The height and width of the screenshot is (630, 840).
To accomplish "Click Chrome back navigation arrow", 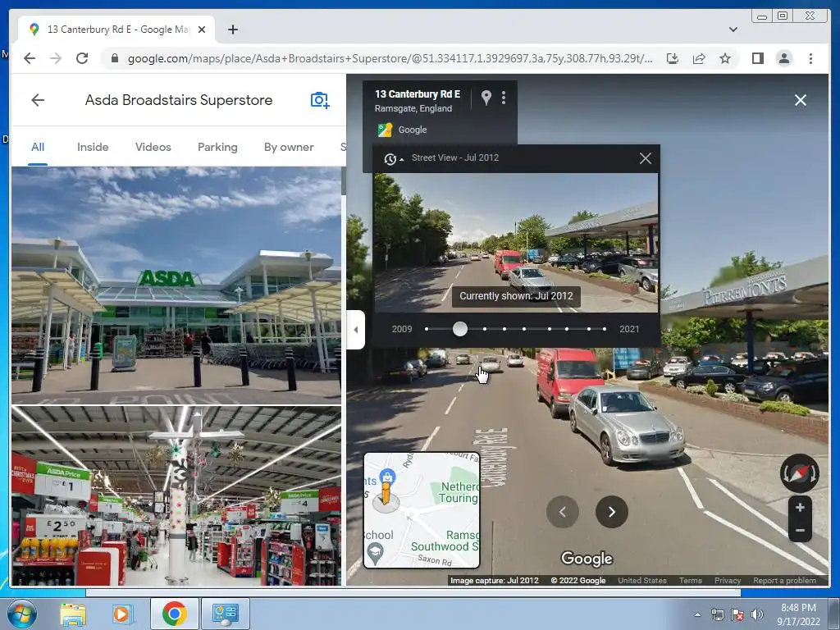I will 30,58.
